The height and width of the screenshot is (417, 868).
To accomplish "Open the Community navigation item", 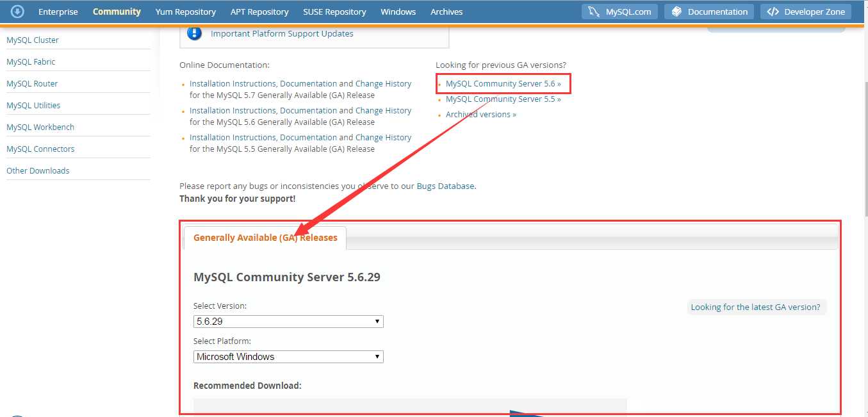I will click(x=117, y=12).
